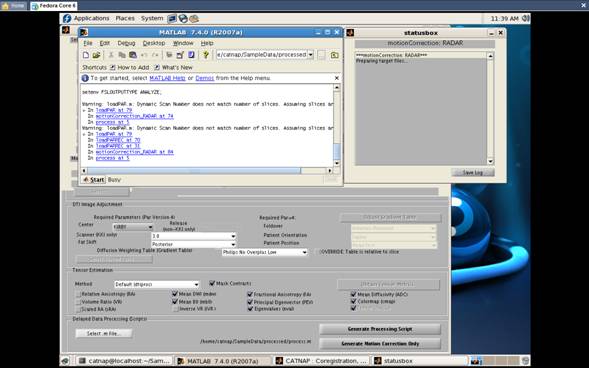Uncheck Mean Diffusivity (ADC) checkbox
The image size is (589, 368).
pos(353,294)
